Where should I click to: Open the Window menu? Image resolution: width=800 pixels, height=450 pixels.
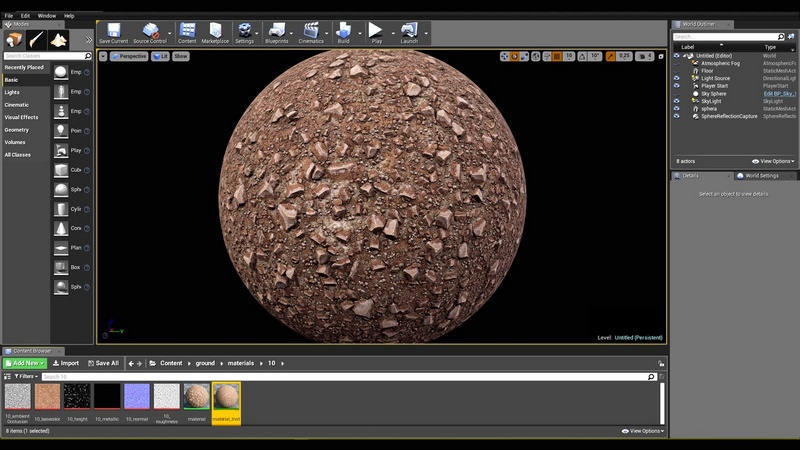(47, 16)
